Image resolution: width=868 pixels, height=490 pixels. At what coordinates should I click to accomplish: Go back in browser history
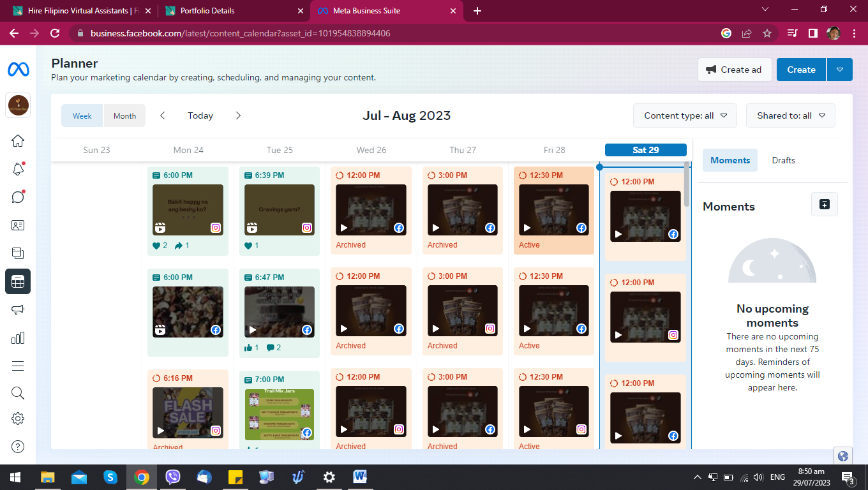point(14,33)
